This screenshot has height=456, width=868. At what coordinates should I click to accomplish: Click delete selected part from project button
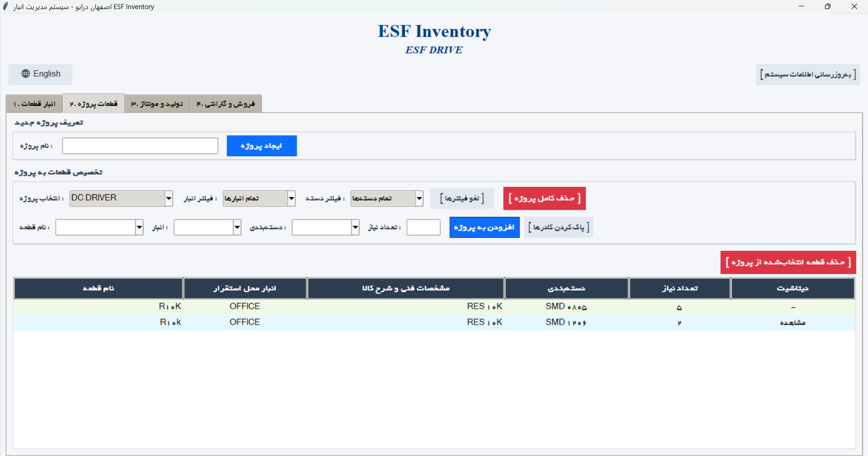pos(788,262)
